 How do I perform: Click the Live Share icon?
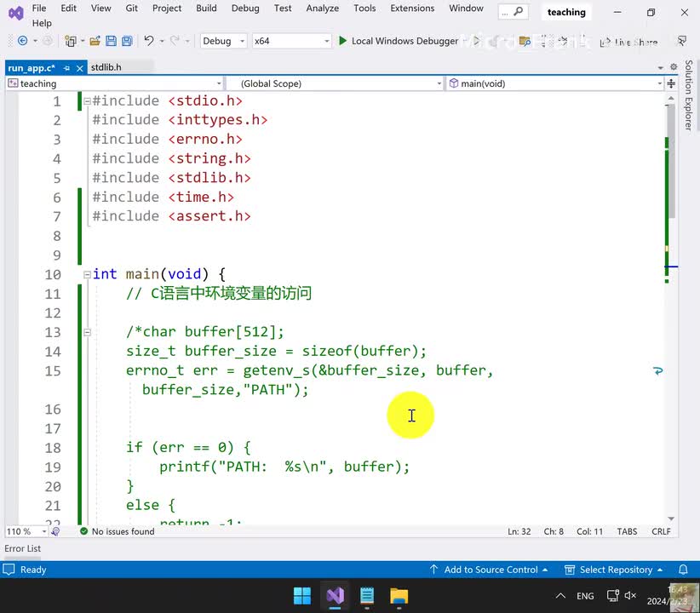tap(605, 42)
